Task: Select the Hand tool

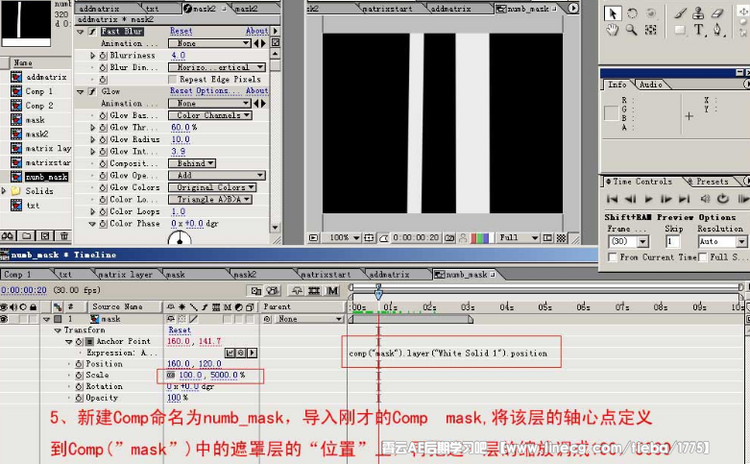Action: [612, 30]
